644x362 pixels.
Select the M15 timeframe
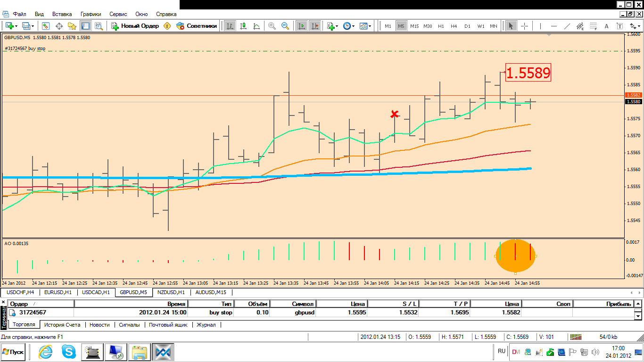tap(414, 26)
